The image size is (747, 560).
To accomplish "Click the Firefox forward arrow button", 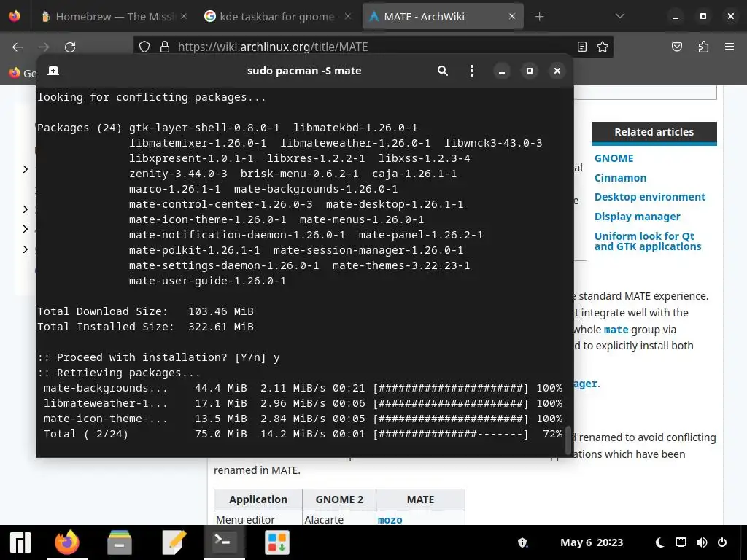I will tap(44, 47).
